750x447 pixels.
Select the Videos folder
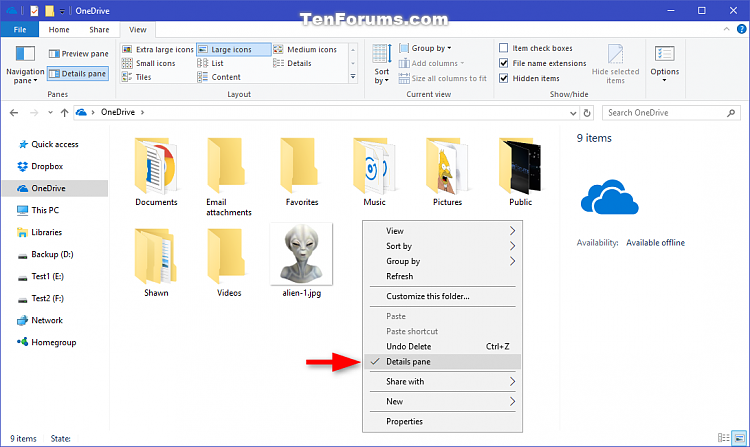tap(229, 263)
